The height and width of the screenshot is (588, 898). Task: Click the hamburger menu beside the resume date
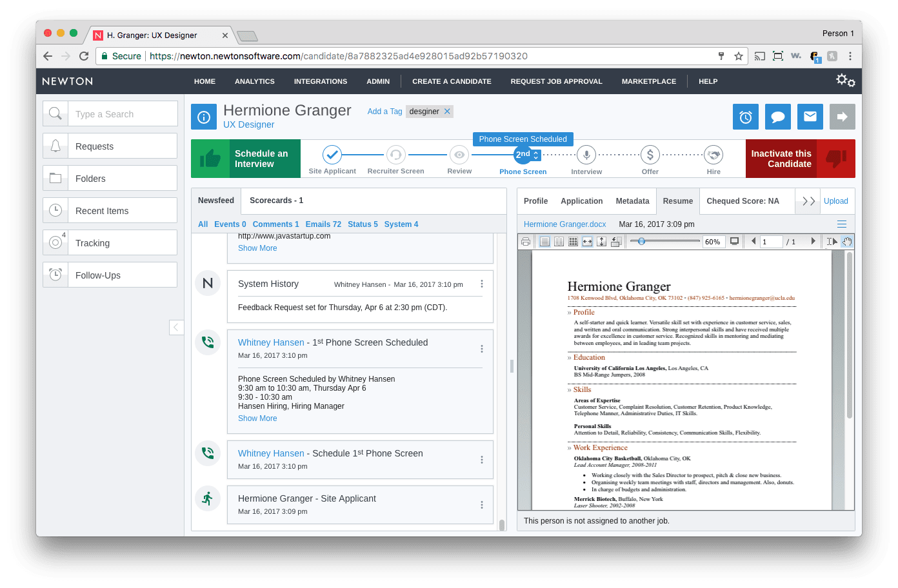841,224
